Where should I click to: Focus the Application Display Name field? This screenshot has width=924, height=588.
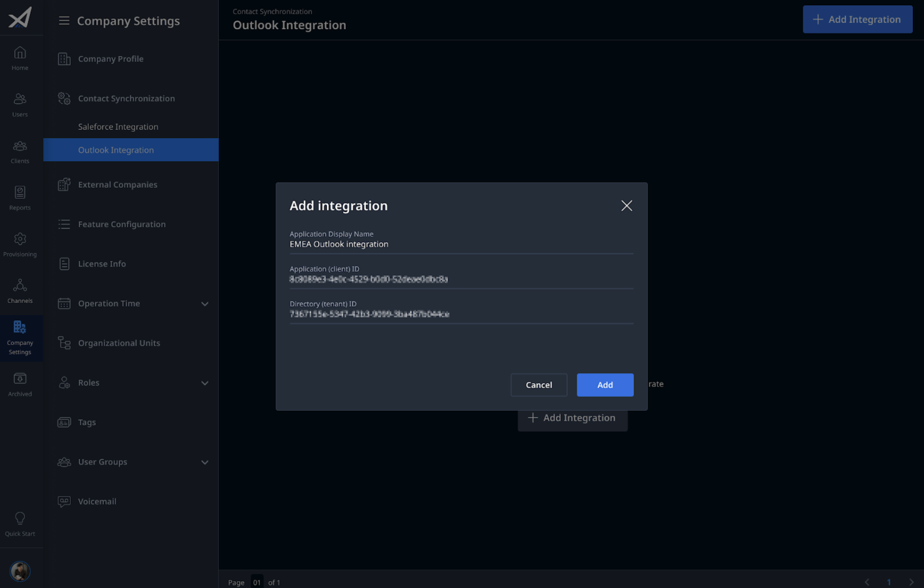tap(461, 242)
